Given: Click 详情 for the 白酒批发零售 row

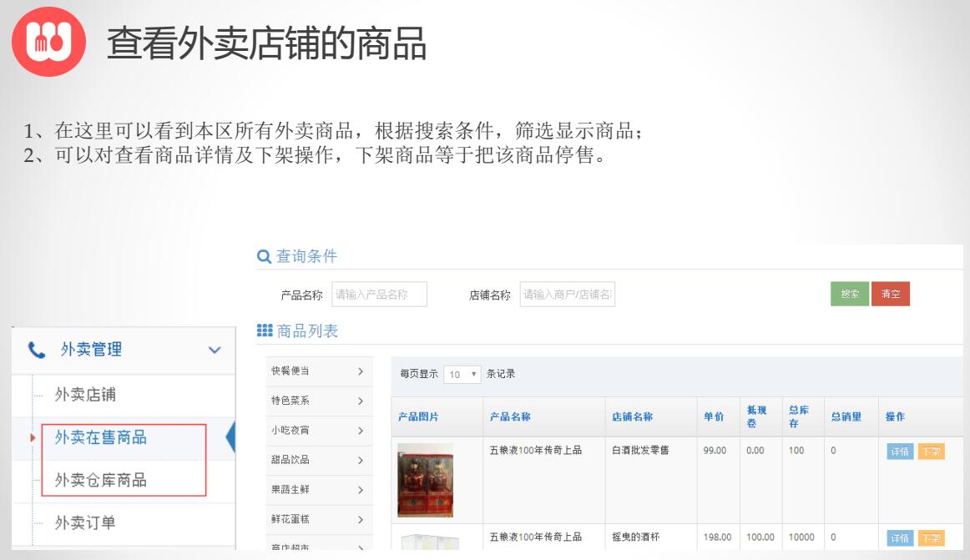Looking at the screenshot, I should click(x=900, y=452).
